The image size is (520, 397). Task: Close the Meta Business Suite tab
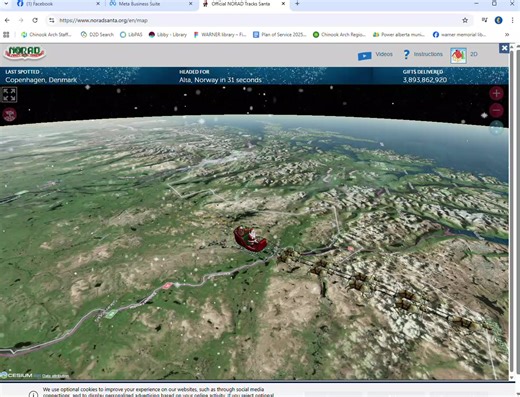coord(191,4)
